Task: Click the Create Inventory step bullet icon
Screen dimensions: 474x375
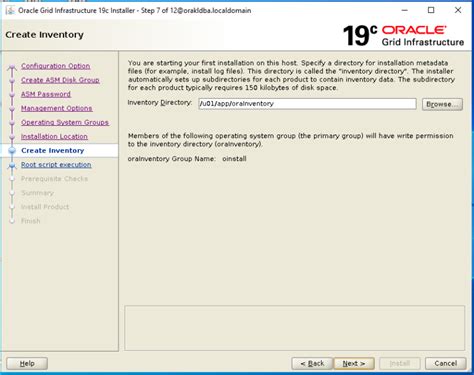Action: tap(12, 151)
